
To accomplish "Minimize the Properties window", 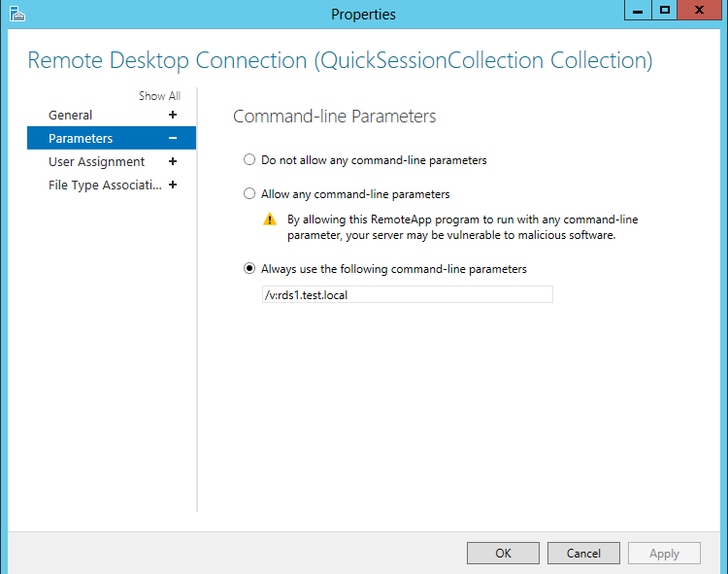I will pyautogui.click(x=638, y=11).
